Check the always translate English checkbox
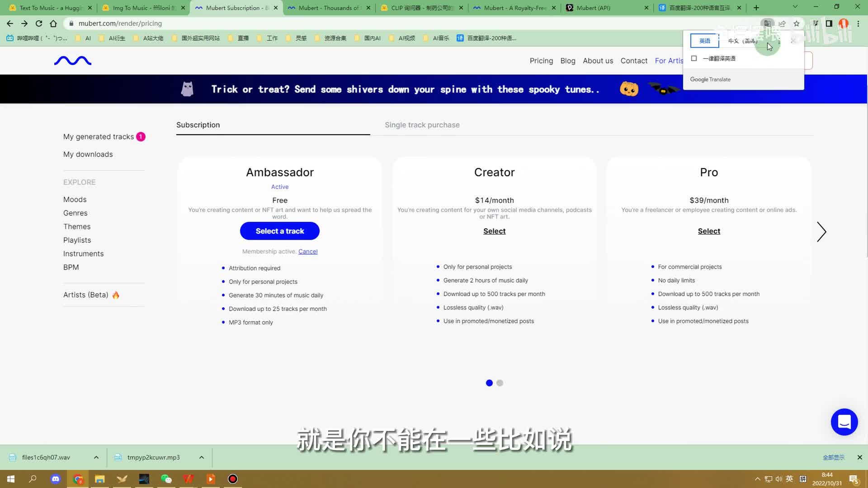Image resolution: width=868 pixels, height=488 pixels. pos(694,58)
